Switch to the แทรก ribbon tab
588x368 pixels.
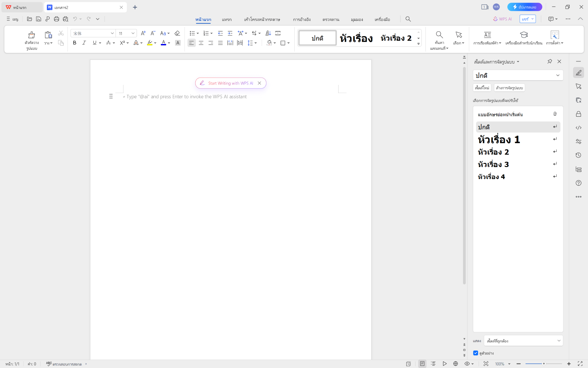pyautogui.click(x=227, y=20)
